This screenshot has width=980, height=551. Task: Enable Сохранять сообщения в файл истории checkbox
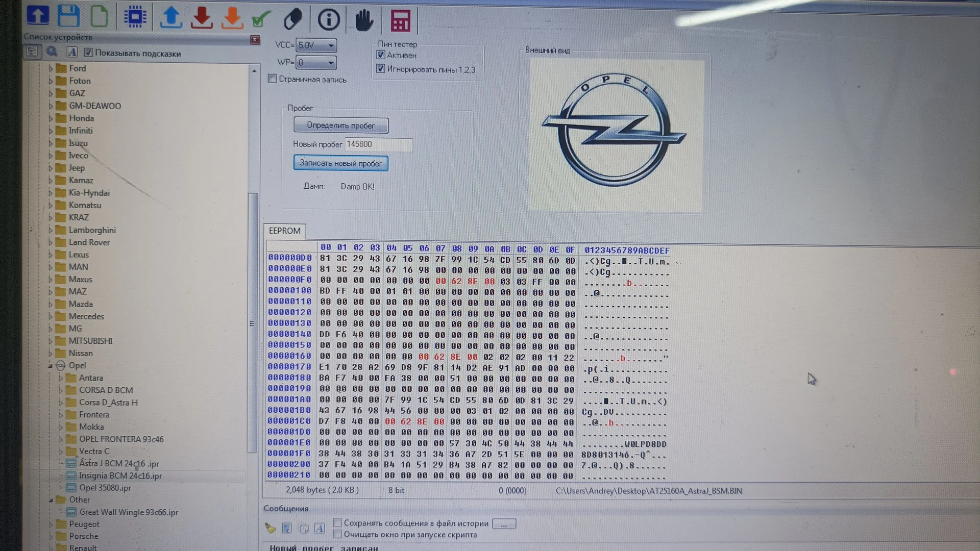[x=337, y=523]
